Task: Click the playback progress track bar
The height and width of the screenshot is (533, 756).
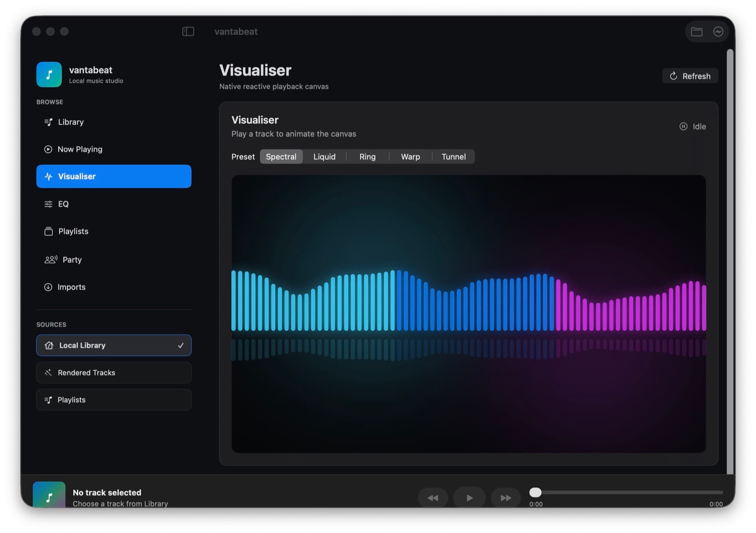Action: coord(626,493)
